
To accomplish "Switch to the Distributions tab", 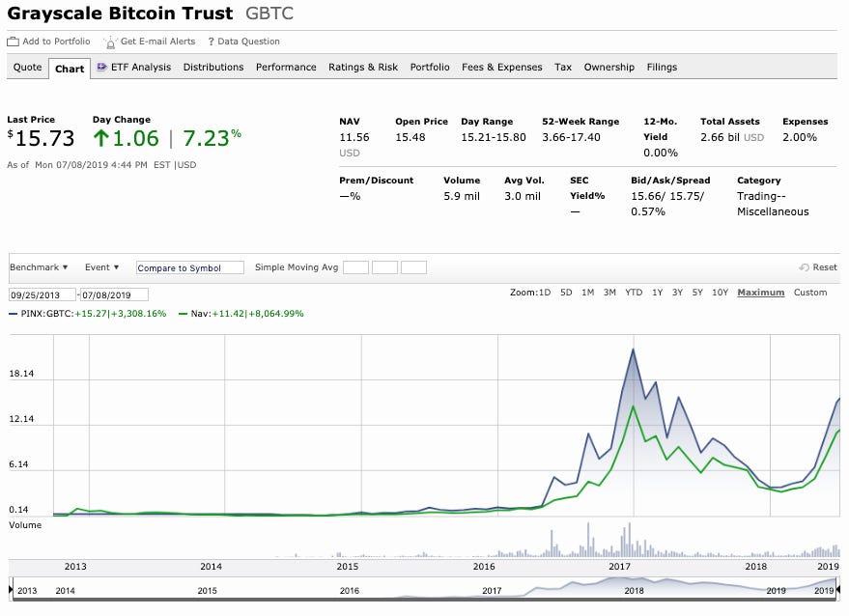I will point(213,68).
